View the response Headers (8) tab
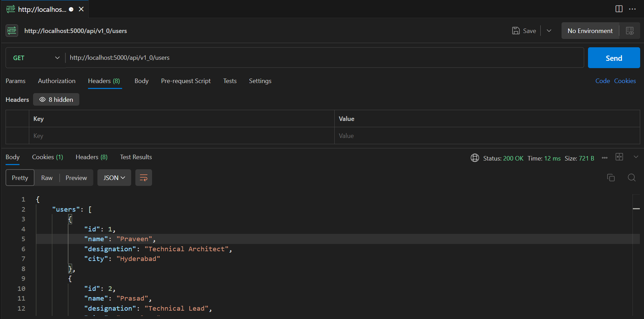Image resolution: width=644 pixels, height=319 pixels. pyautogui.click(x=92, y=157)
